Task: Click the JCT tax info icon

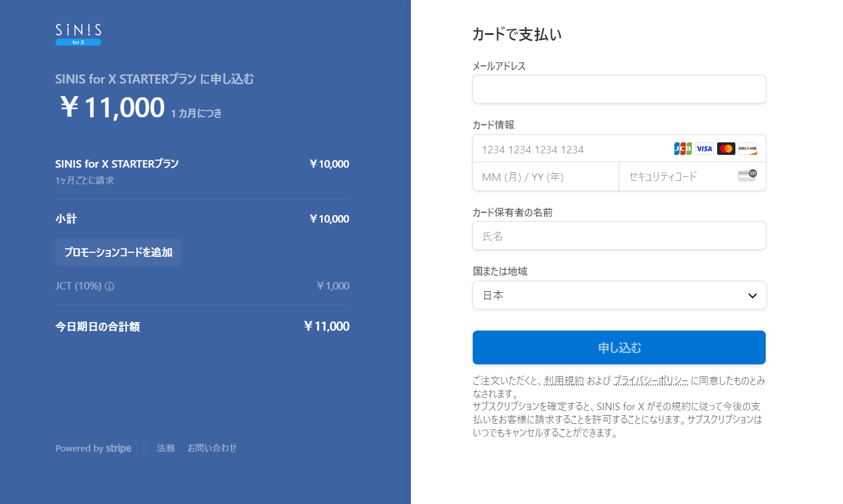Action: click(x=109, y=286)
